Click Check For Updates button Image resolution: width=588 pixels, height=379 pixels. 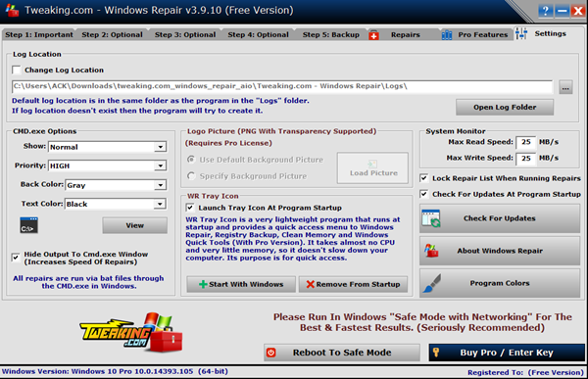[500, 218]
